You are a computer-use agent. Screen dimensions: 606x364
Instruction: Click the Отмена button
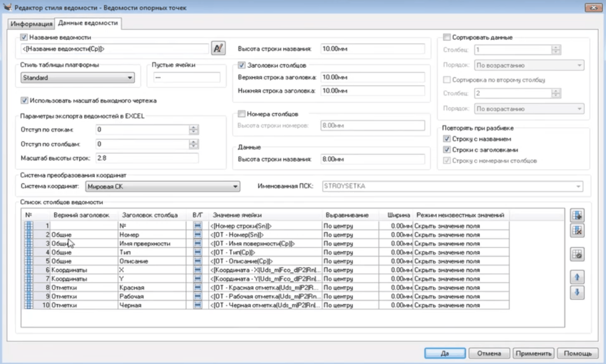coord(489,353)
